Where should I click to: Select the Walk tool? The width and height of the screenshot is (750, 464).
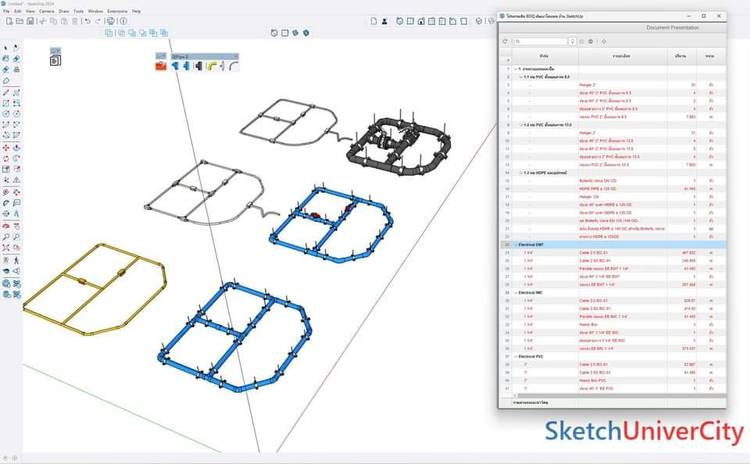17,260
